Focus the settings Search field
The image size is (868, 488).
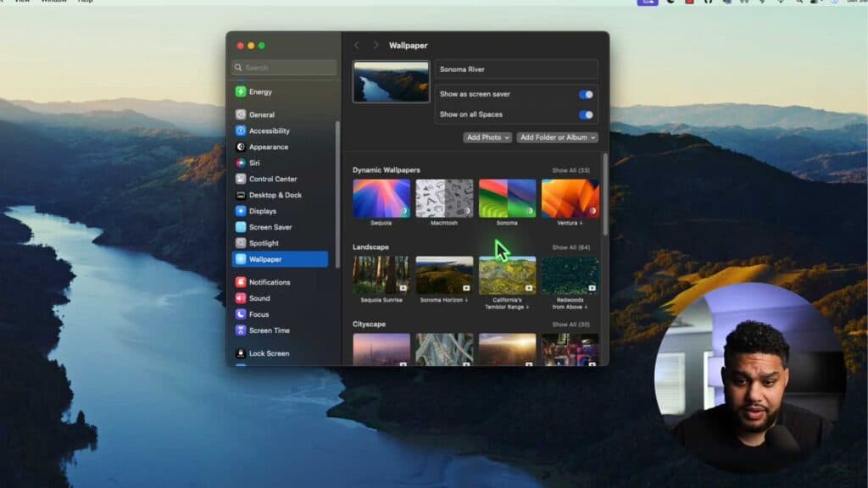pyautogui.click(x=284, y=68)
